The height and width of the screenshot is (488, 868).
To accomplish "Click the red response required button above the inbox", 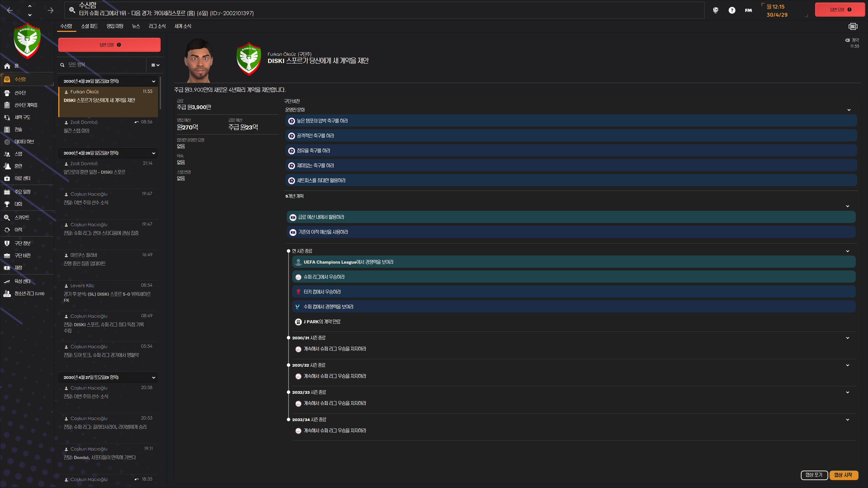I will tap(109, 45).
